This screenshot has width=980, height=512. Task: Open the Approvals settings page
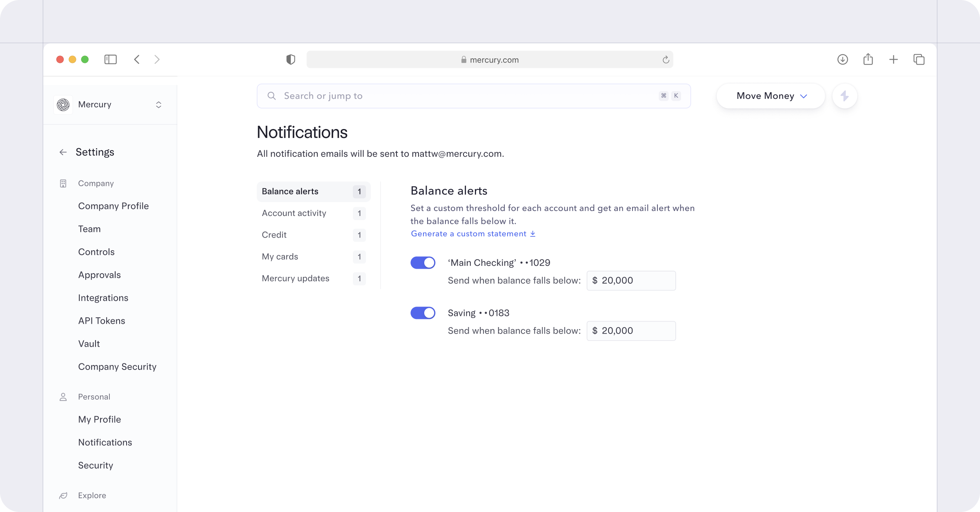[x=100, y=275]
